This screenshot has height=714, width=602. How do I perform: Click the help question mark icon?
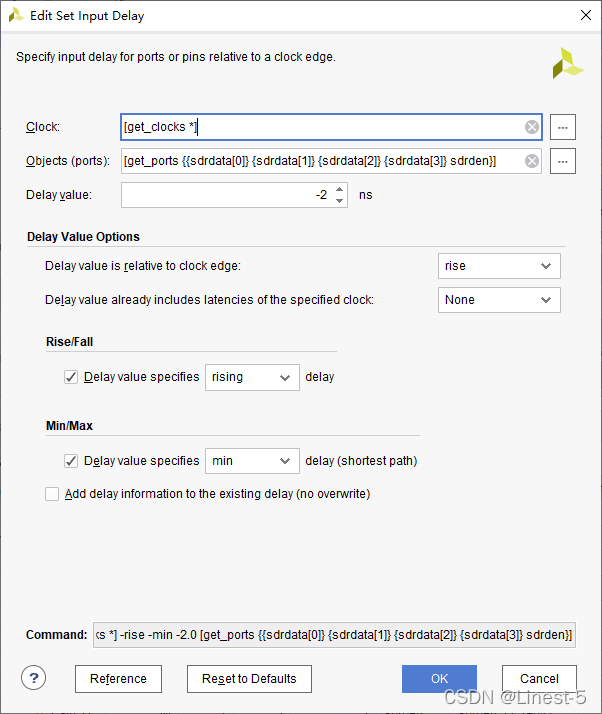[x=33, y=678]
